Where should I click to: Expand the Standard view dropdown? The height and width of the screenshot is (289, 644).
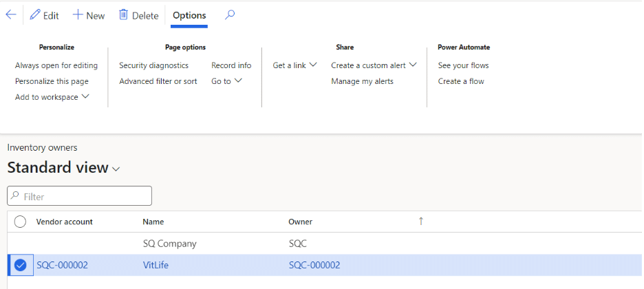[116, 169]
